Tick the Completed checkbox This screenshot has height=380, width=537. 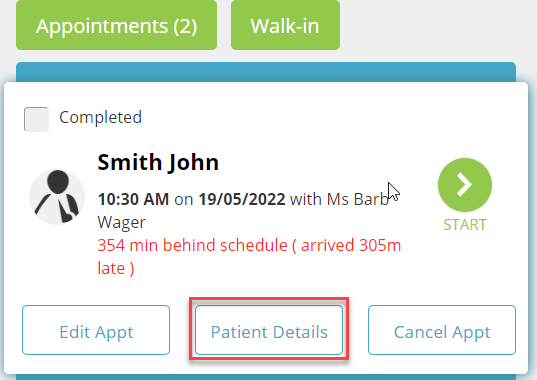(x=36, y=119)
